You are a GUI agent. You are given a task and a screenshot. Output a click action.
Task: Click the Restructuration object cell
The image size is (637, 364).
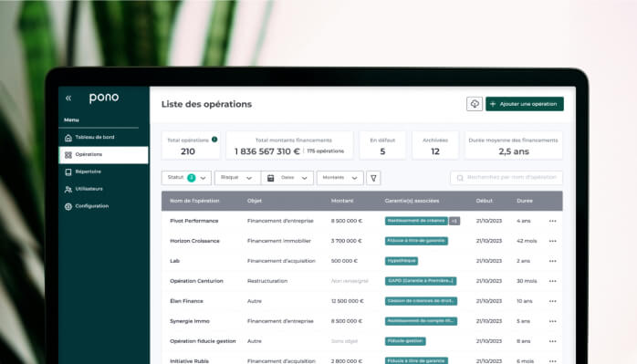click(267, 281)
